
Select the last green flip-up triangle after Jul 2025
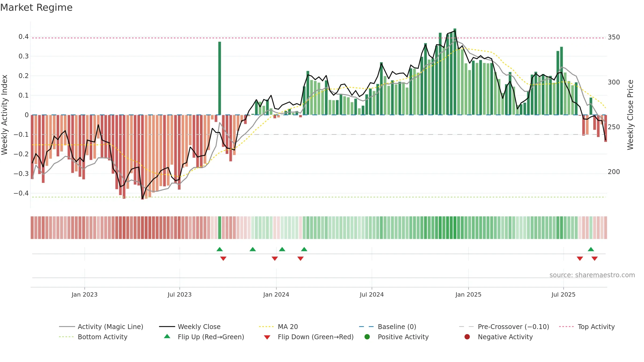point(591,249)
